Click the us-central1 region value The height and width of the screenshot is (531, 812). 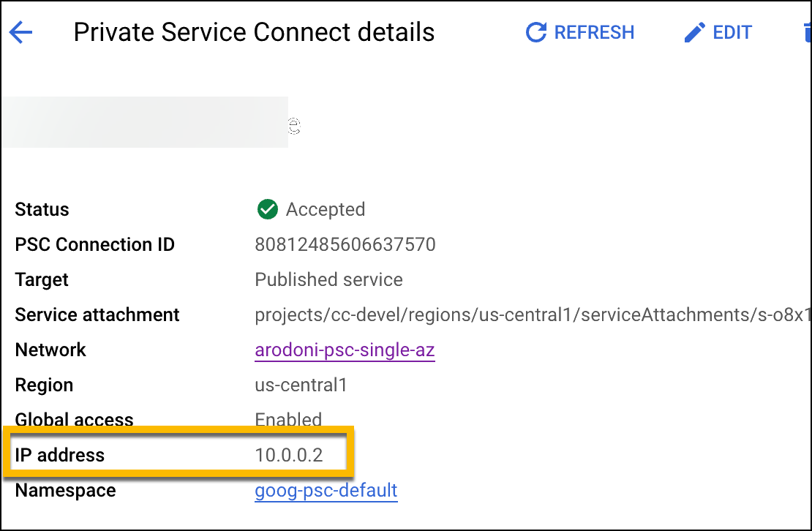pos(301,385)
